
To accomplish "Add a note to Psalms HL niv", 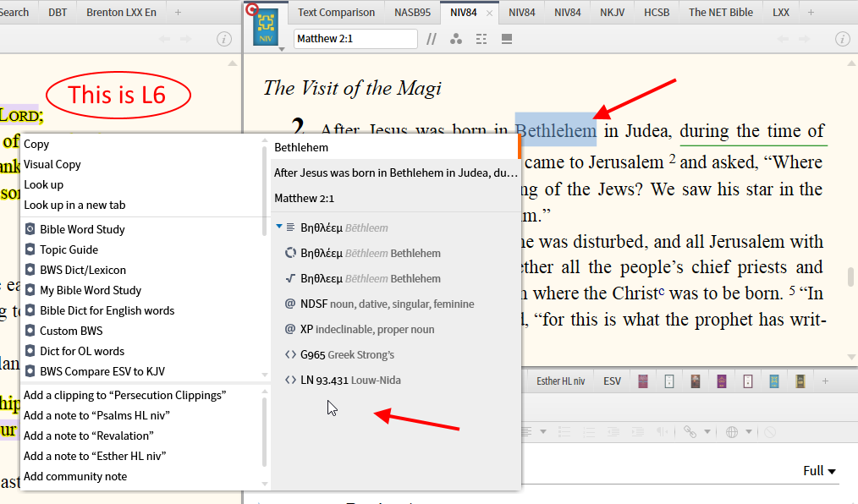I will (96, 415).
